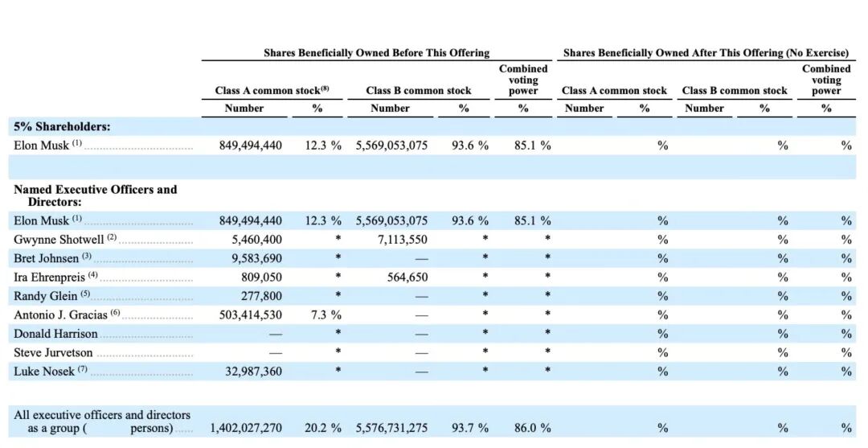
Task: Select Gracias's 503,414,530 share number
Action: point(250,315)
